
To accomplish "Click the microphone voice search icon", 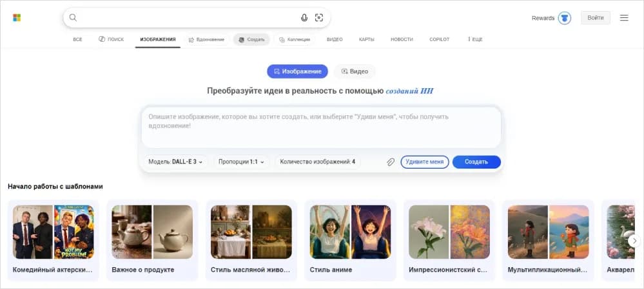I will pos(304,18).
